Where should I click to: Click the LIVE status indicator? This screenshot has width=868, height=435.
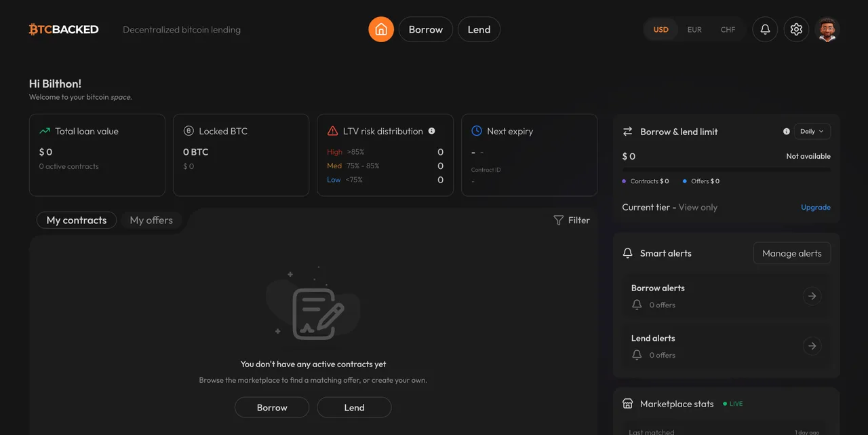pyautogui.click(x=733, y=404)
